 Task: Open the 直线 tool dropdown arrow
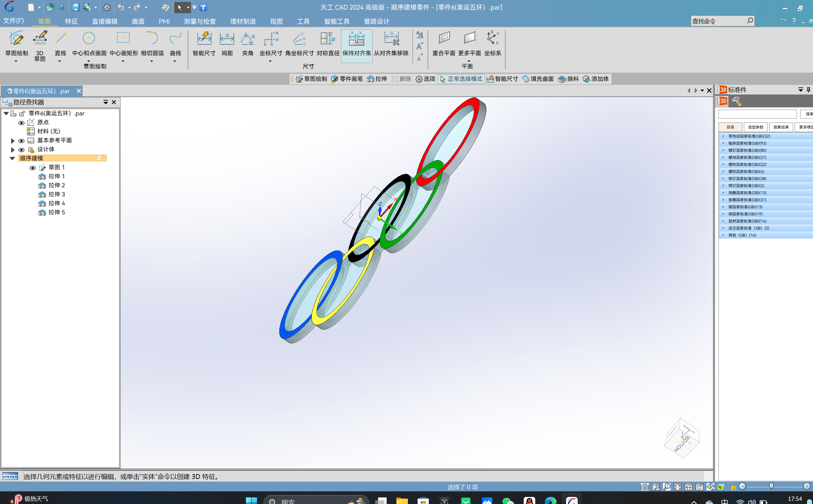pos(60,61)
